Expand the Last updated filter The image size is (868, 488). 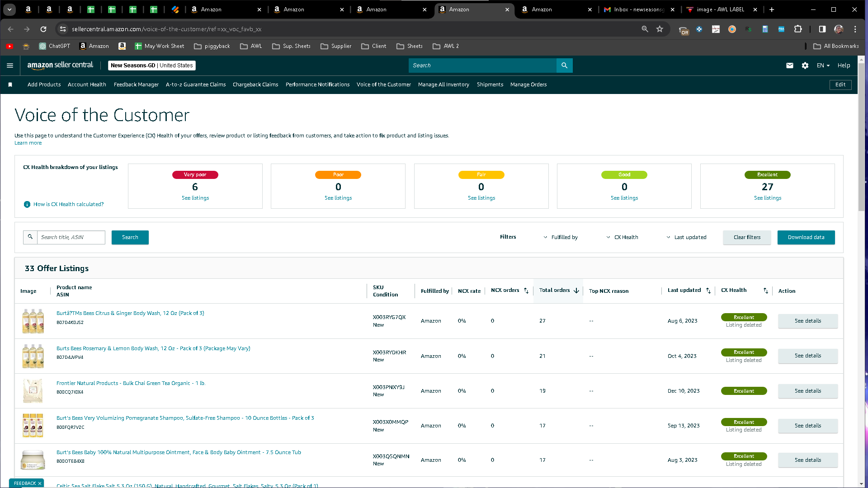(x=686, y=237)
